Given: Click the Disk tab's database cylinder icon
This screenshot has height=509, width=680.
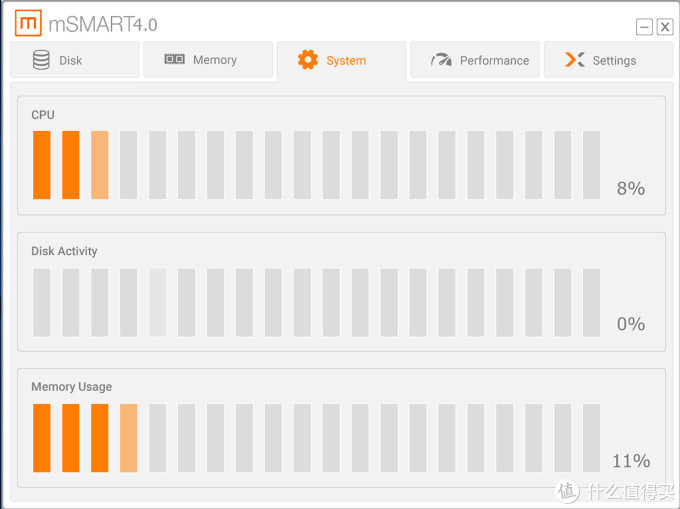Looking at the screenshot, I should pos(41,60).
